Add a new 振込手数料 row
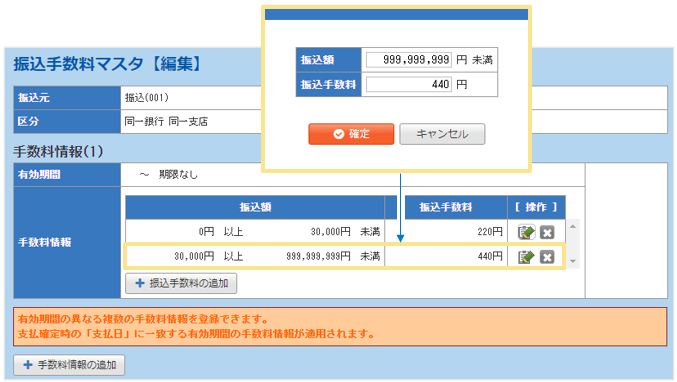677x382 pixels. (x=181, y=283)
